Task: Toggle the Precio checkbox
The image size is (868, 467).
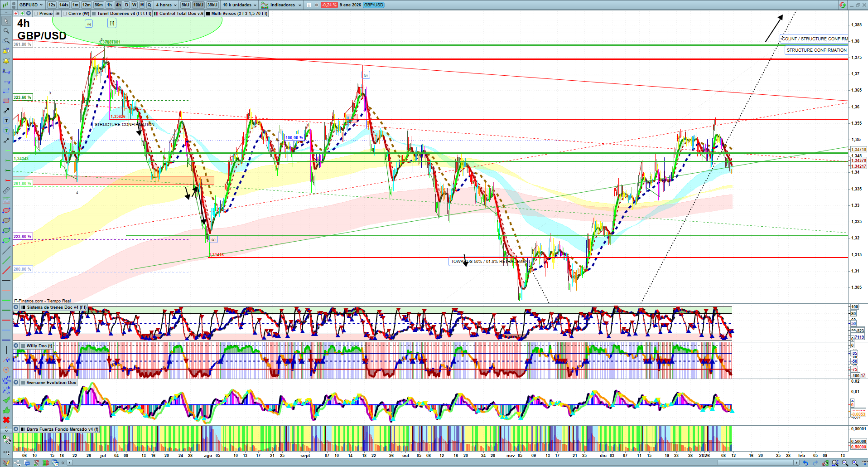Action: (x=36, y=14)
